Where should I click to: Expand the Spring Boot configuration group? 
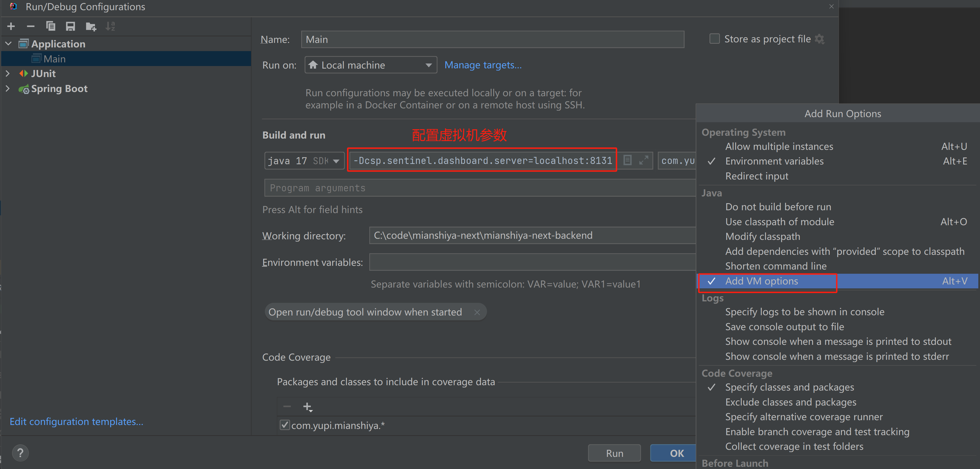point(7,88)
